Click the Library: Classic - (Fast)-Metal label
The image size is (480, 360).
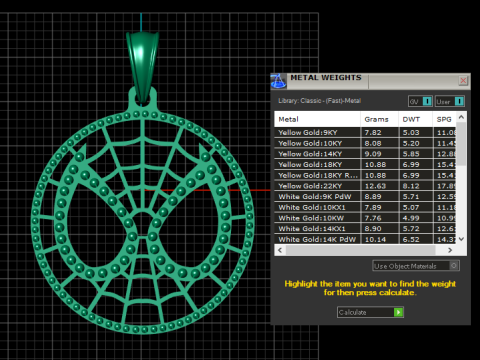320,101
